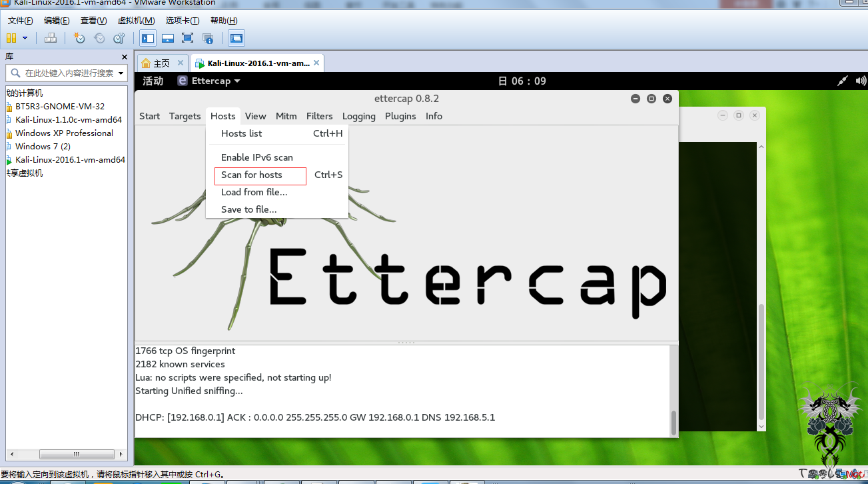The width and height of the screenshot is (868, 484).
Task: Click the Unity mode toolbar icon
Action: (208, 38)
